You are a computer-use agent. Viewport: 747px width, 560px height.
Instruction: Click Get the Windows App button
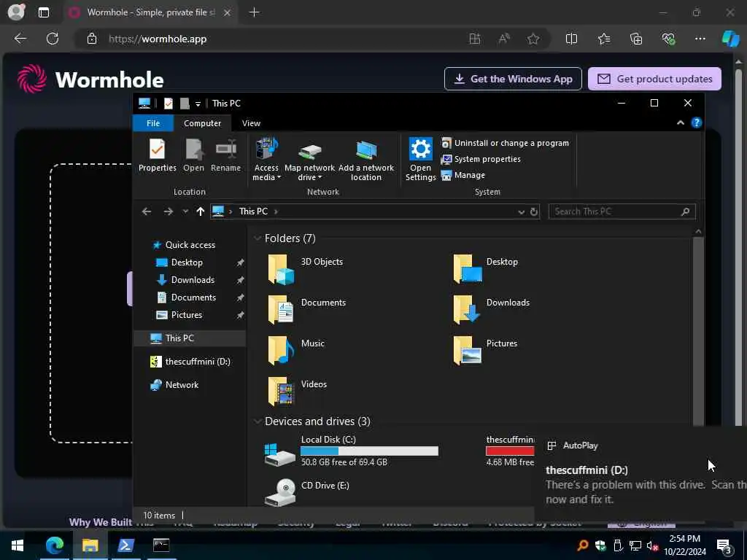tap(513, 79)
